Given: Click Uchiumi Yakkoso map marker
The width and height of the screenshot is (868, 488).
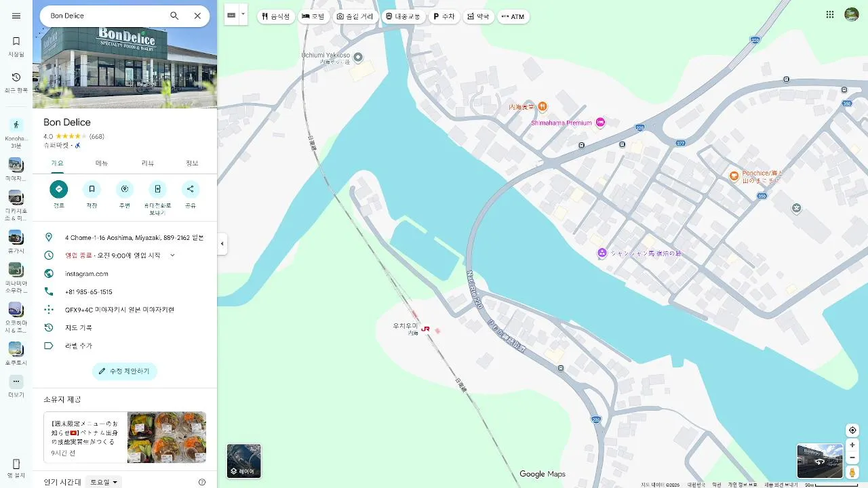Looking at the screenshot, I should click(x=359, y=57).
